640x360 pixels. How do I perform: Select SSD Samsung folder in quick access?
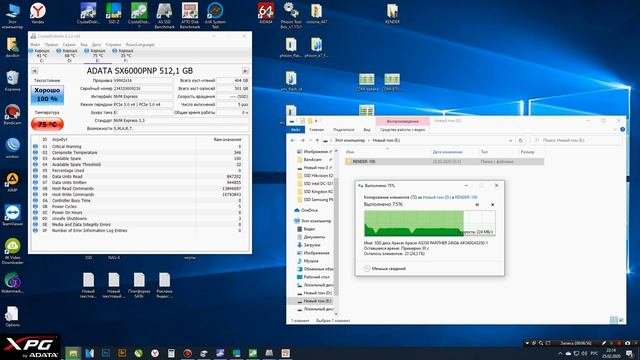[318, 200]
